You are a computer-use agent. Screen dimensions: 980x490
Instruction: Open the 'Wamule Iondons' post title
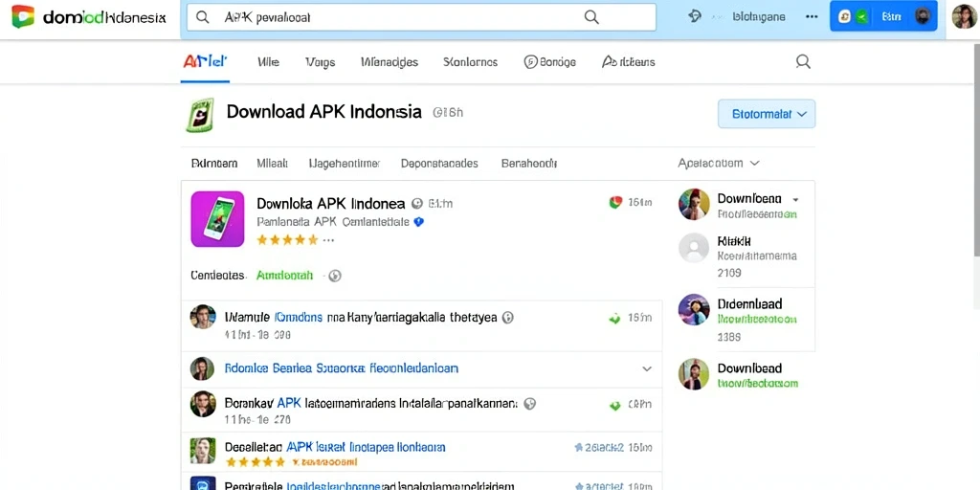point(361,318)
